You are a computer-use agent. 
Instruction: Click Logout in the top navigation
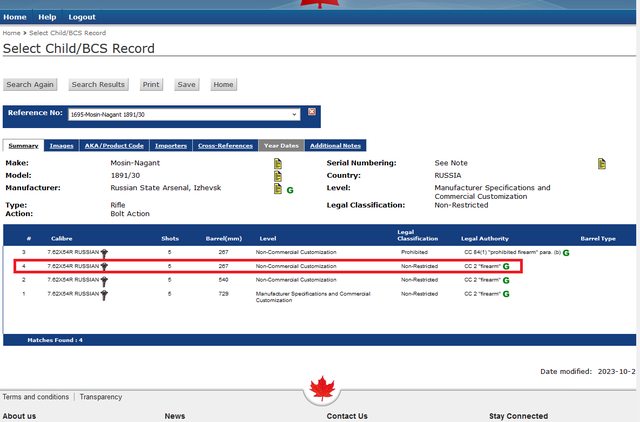pyautogui.click(x=82, y=17)
